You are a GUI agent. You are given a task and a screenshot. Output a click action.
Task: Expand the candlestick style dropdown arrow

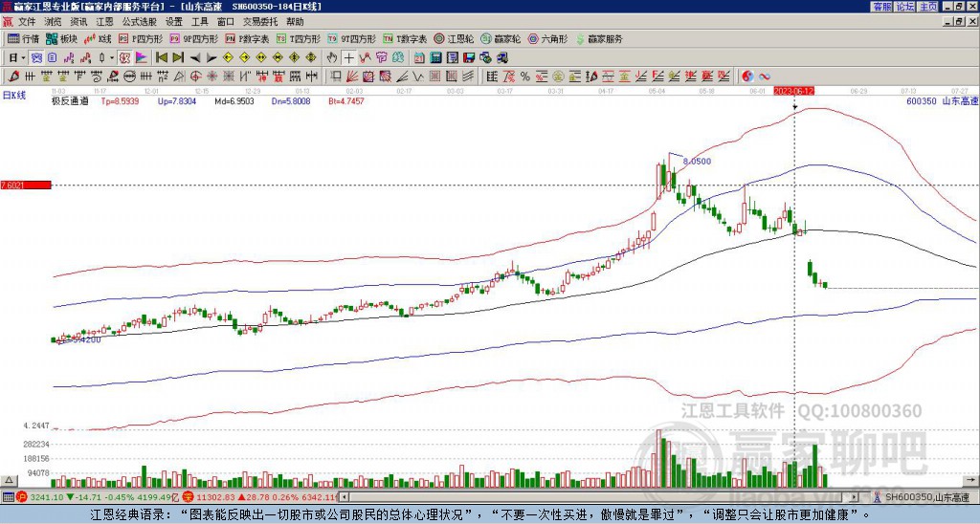point(112,58)
